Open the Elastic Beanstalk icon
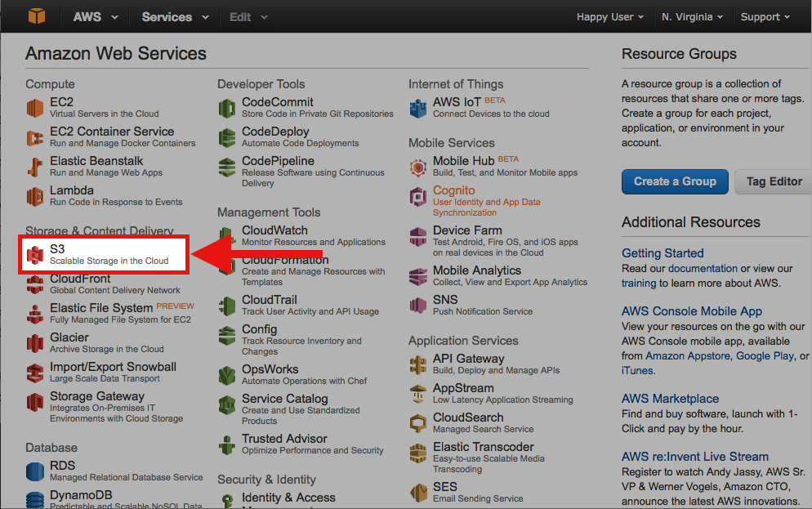 click(x=35, y=167)
